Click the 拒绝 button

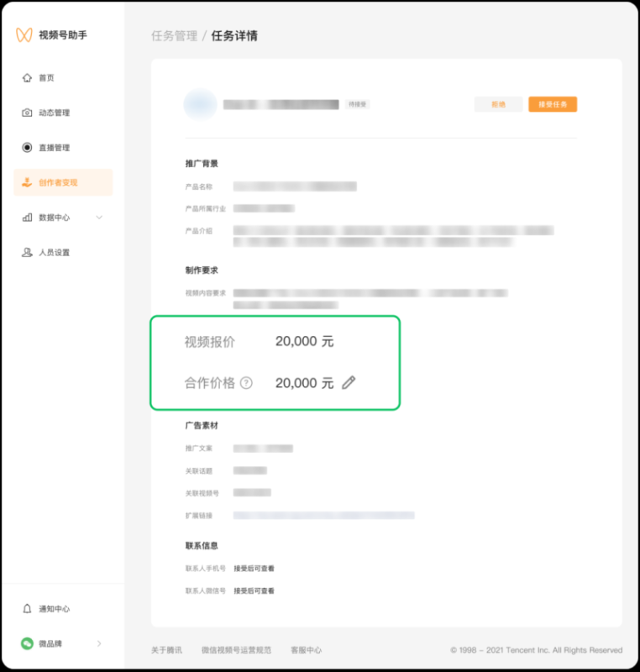(x=498, y=104)
